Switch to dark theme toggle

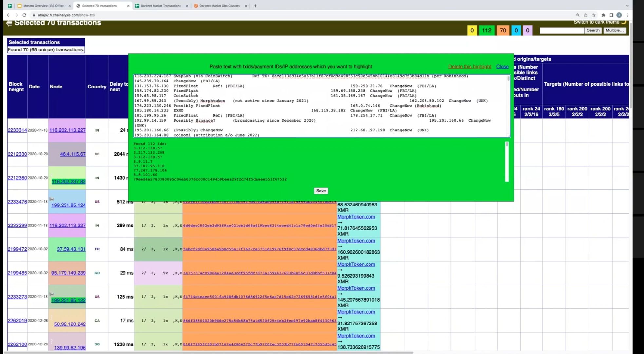(599, 22)
